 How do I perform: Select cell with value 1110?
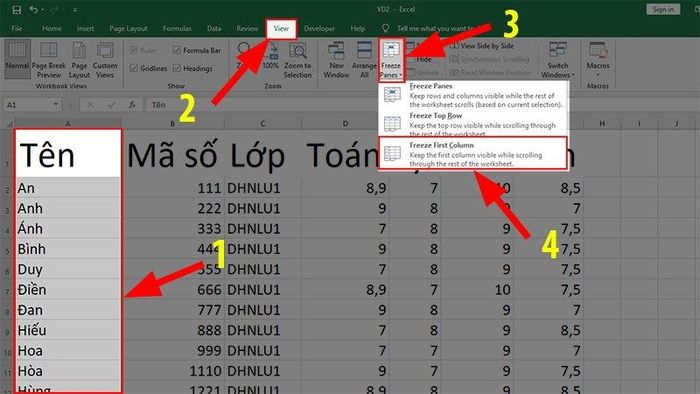pos(173,371)
